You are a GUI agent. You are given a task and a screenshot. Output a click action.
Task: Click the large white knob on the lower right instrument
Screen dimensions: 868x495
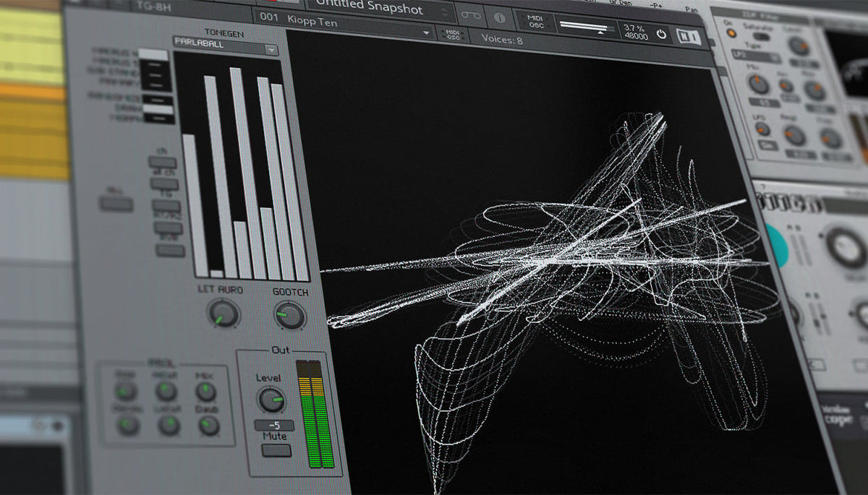coord(846,248)
